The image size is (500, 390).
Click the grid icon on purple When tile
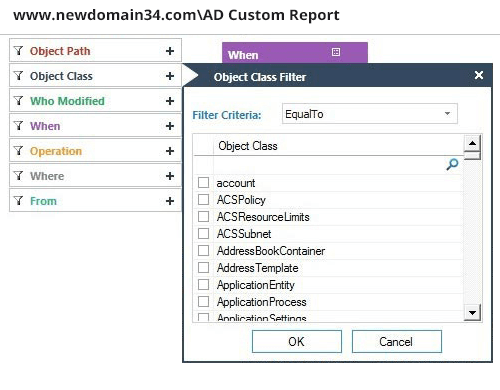pyautogui.click(x=336, y=52)
